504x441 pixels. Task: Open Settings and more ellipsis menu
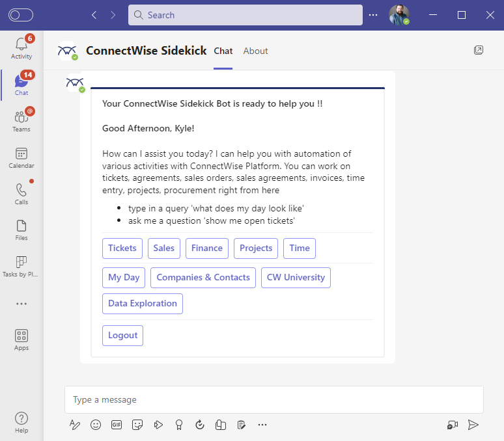[x=373, y=15]
